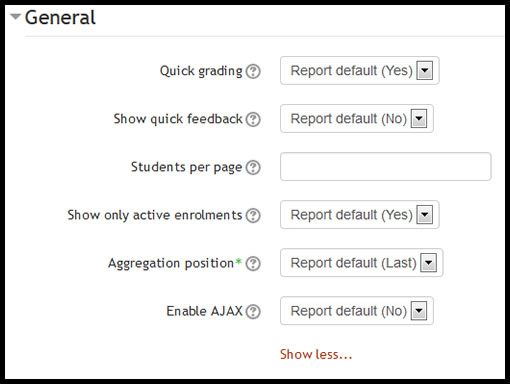510x384 pixels.
Task: Open the Show only active enrolments dropdown
Action: 360,215
